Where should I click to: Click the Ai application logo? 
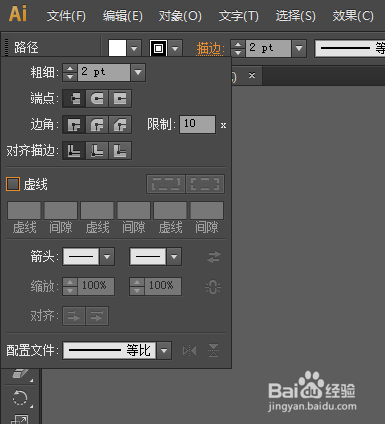point(18,14)
